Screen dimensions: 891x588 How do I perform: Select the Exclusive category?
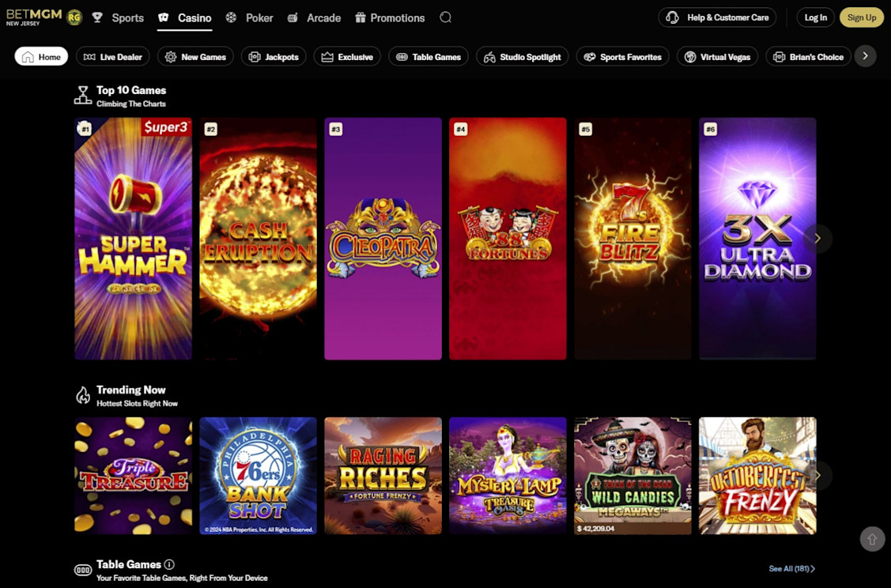(x=347, y=56)
